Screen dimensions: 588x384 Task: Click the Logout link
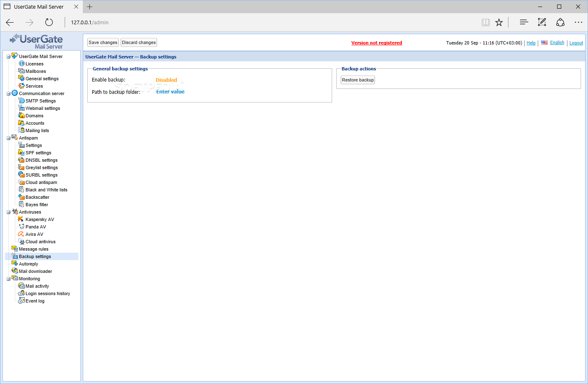tap(576, 43)
